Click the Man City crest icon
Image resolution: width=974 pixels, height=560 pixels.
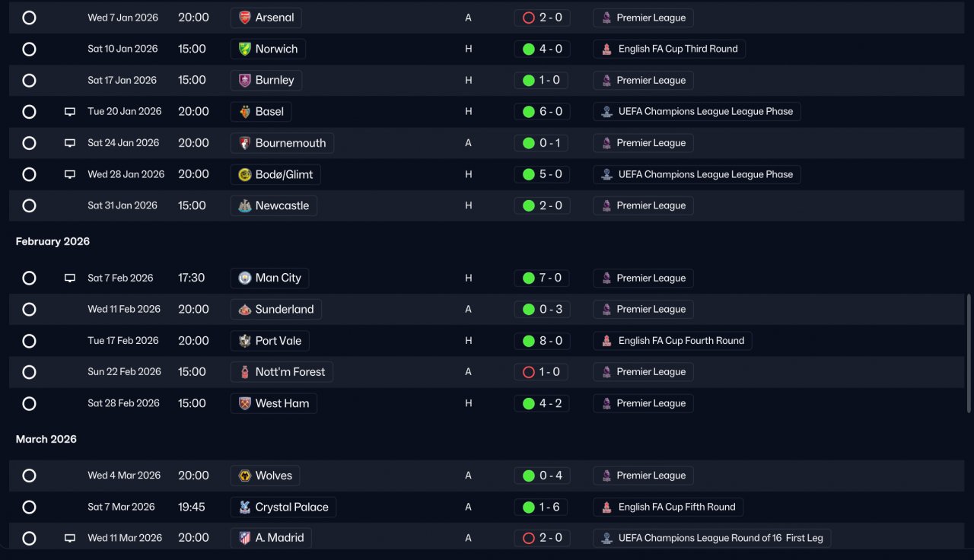click(244, 278)
